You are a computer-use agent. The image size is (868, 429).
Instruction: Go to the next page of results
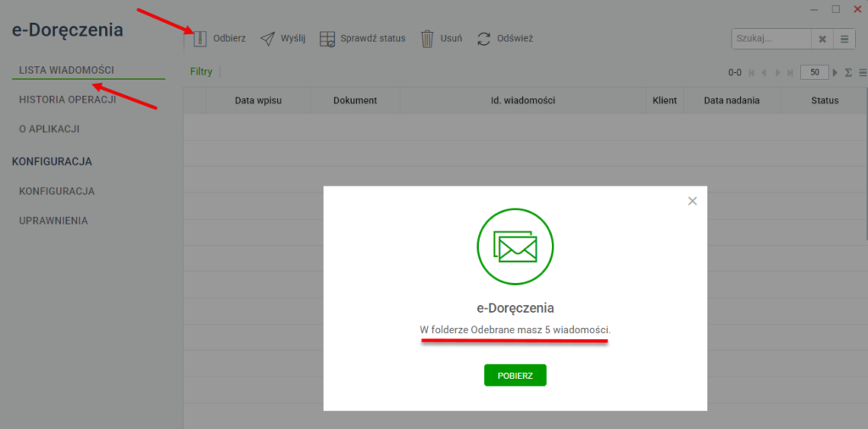[778, 73]
